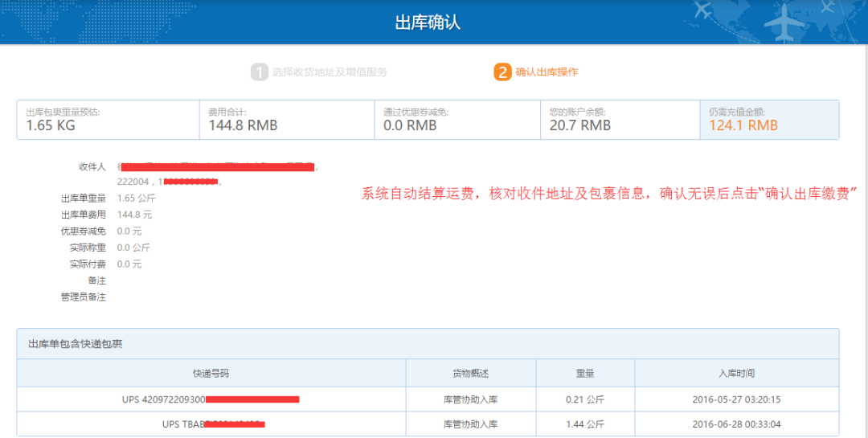Click the '货物概述' column header
Image resolution: width=868 pixels, height=438 pixels.
click(x=470, y=374)
